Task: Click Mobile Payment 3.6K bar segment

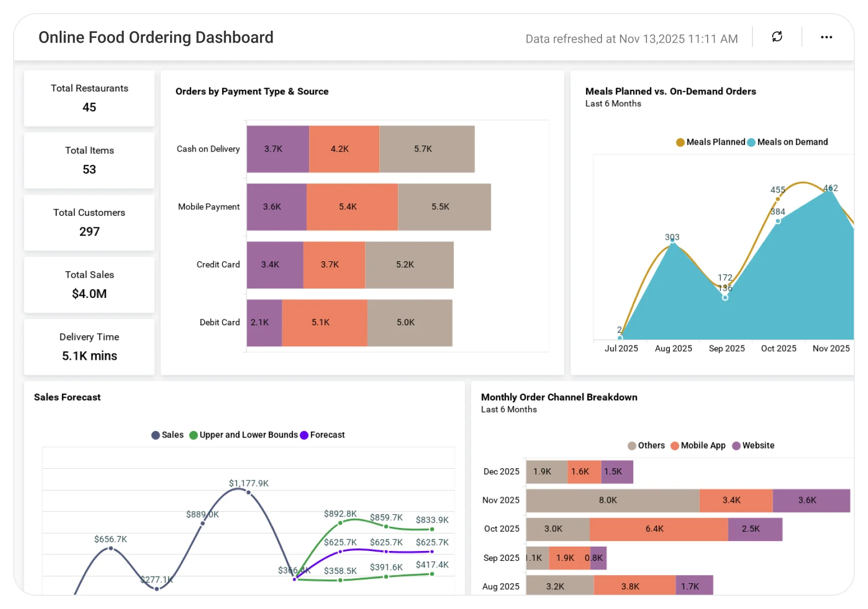Action: (276, 207)
